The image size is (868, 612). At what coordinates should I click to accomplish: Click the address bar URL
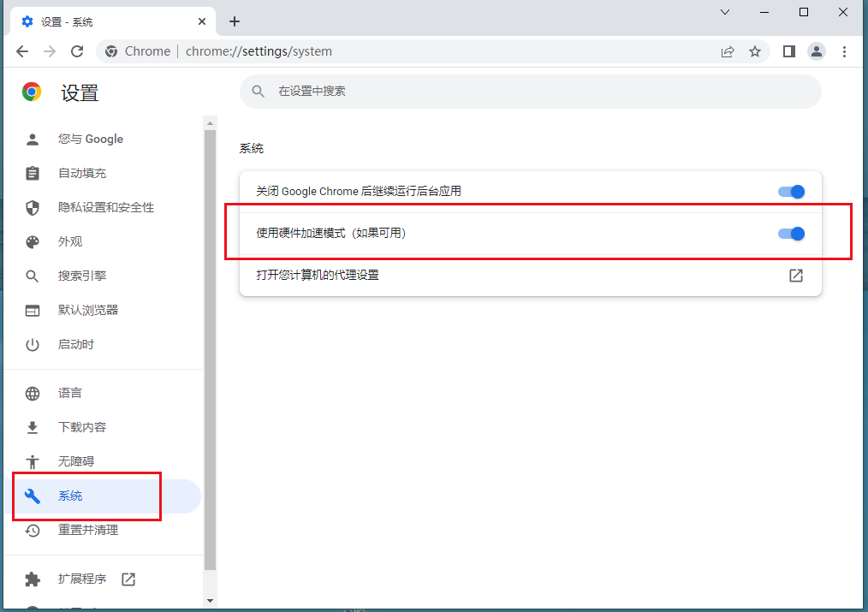pyautogui.click(x=259, y=51)
